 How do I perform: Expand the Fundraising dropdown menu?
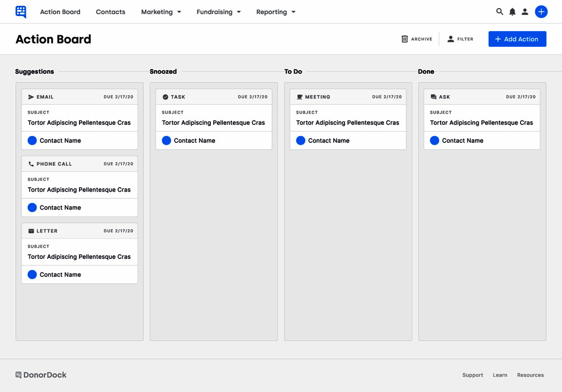coord(219,12)
